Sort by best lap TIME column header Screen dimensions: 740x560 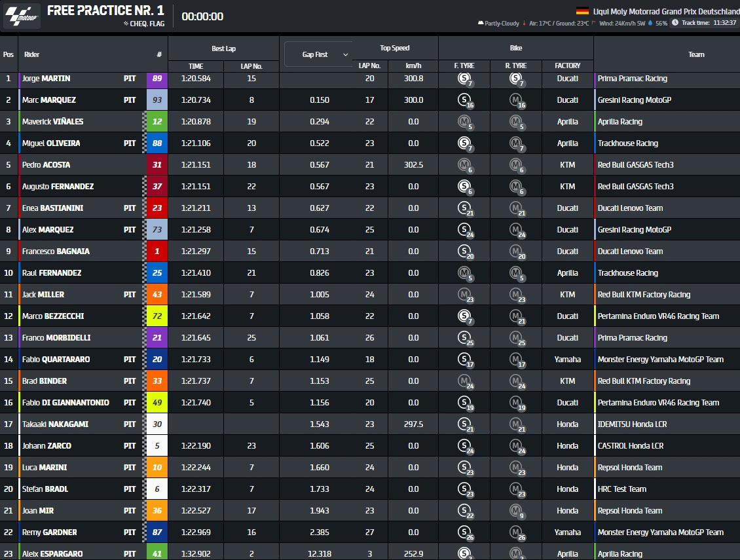point(196,66)
